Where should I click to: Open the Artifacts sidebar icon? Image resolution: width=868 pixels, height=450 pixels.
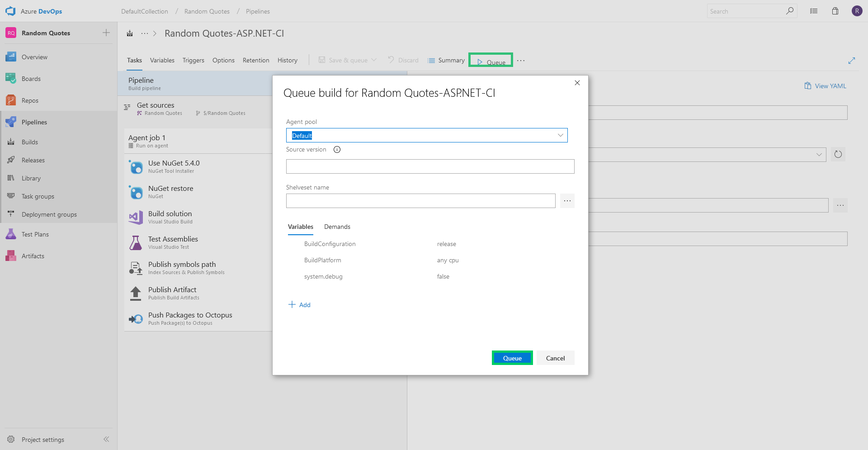11,256
